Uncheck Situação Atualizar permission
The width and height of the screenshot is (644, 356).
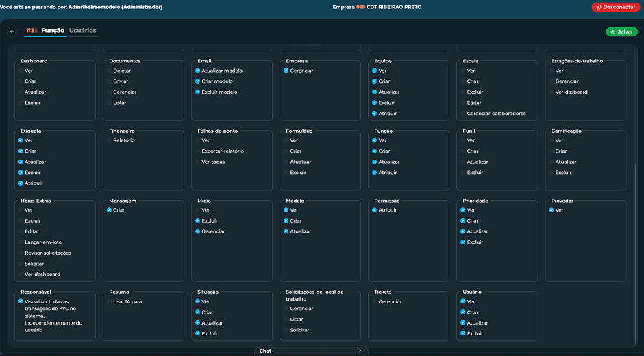[197, 322]
